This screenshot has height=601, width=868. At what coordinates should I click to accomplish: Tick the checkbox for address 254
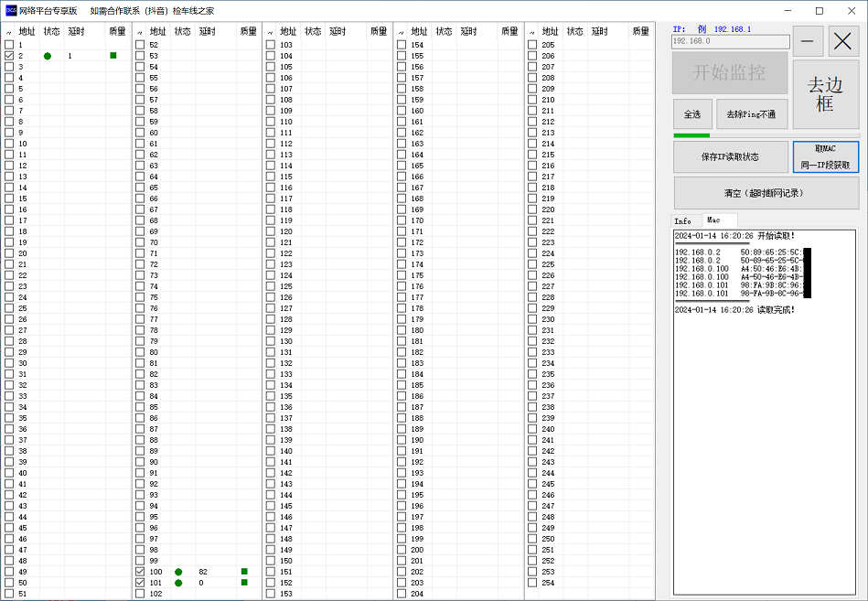[532, 583]
